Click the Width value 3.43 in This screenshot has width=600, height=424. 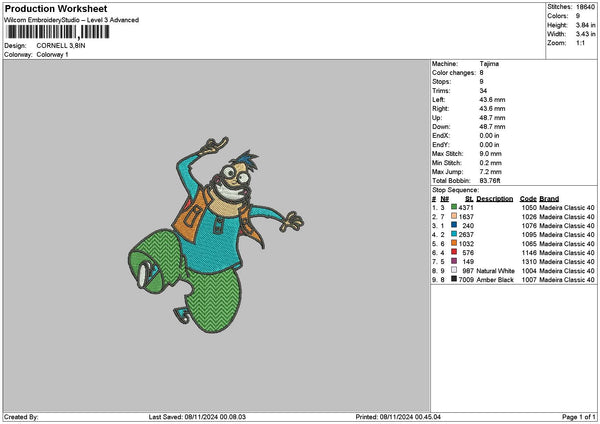[x=585, y=34]
